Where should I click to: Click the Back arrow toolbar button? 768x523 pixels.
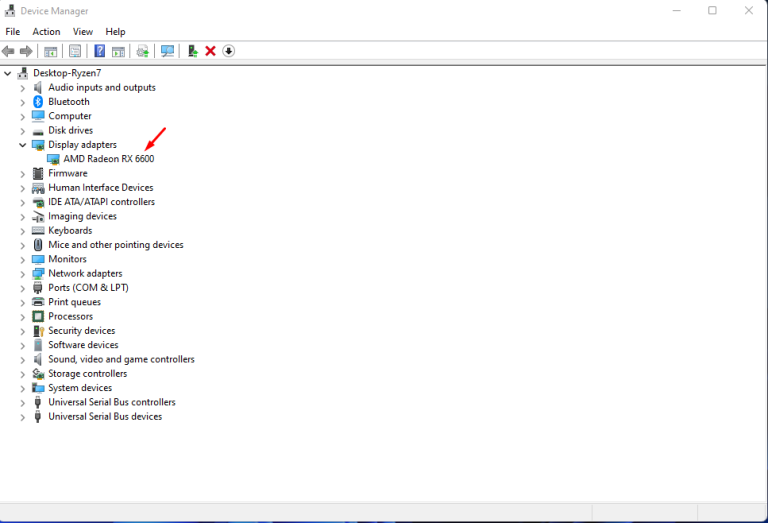[8, 51]
